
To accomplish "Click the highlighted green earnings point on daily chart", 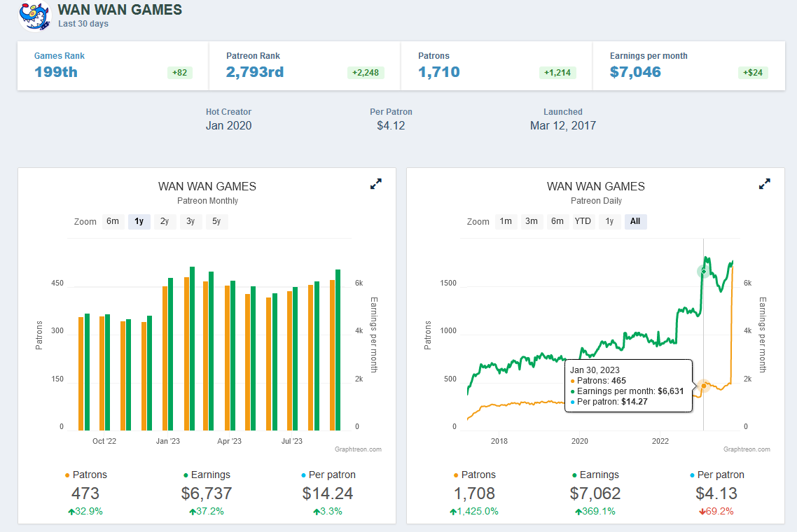I will pos(703,272).
